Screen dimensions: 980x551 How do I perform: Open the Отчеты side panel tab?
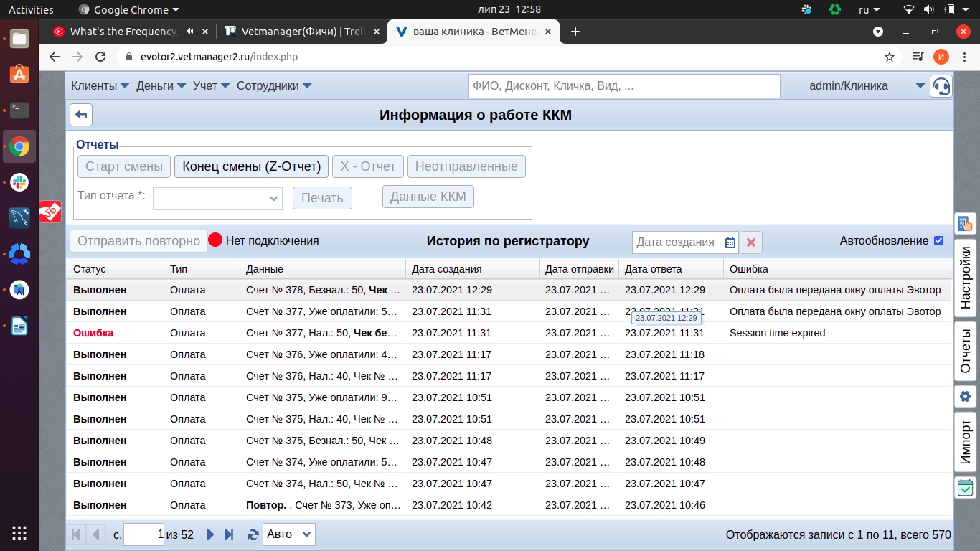point(965,349)
